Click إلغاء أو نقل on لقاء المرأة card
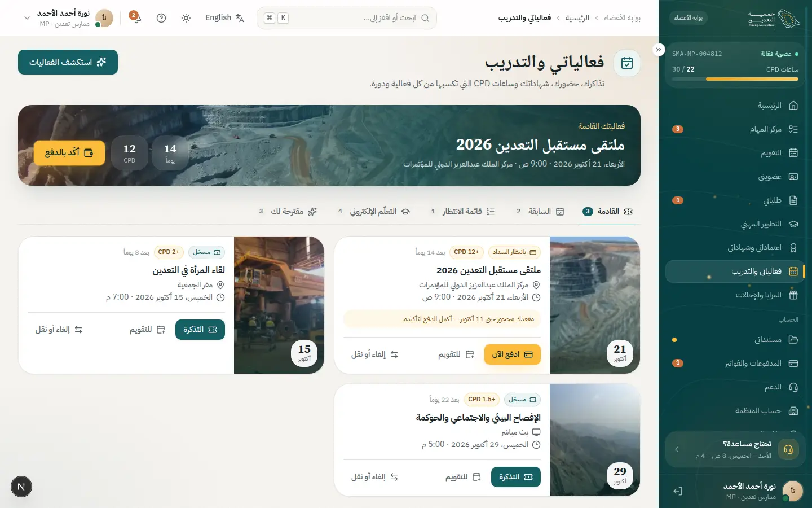This screenshot has height=508, width=812. click(59, 330)
